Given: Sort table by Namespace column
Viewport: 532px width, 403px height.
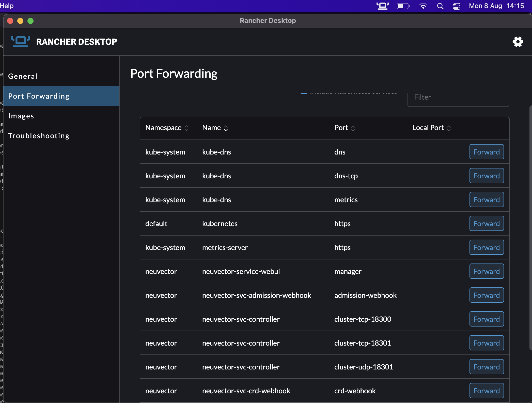Looking at the screenshot, I should click(x=167, y=128).
